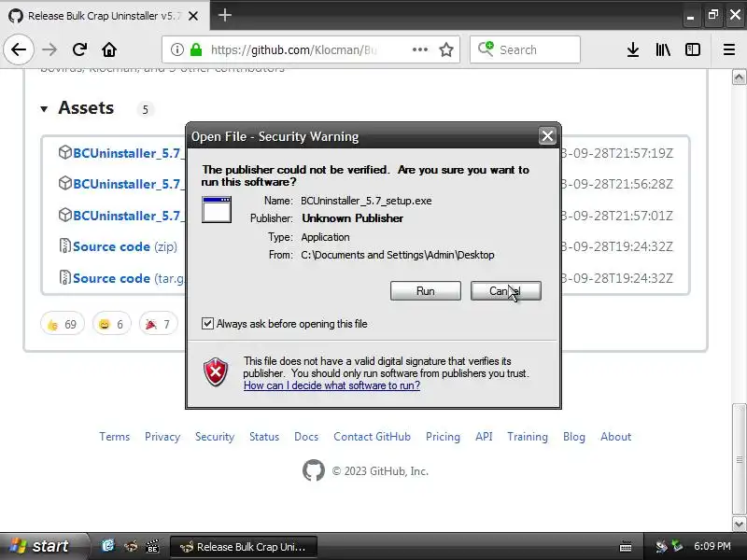Download the first BCUninstaller_5.7 asset
Screen dimensions: 747x560
pyautogui.click(x=127, y=153)
